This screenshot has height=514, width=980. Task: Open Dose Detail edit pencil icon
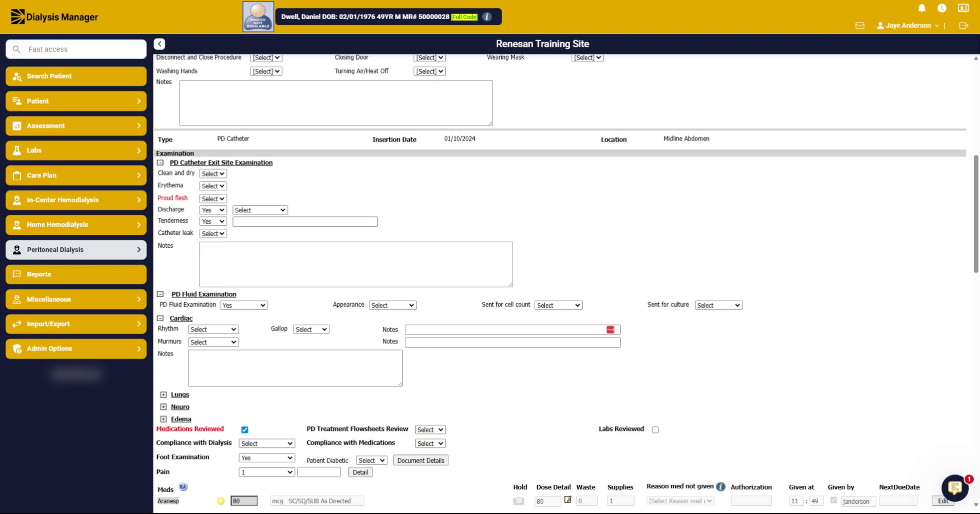click(568, 499)
